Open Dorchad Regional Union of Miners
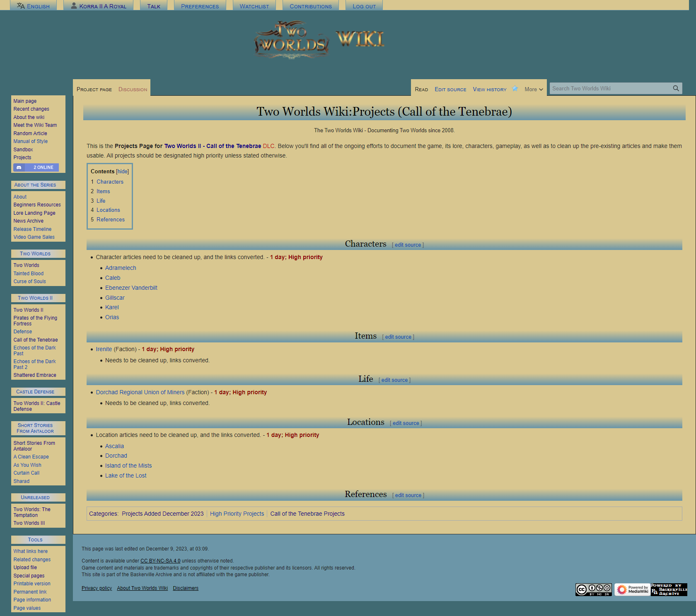 click(140, 393)
